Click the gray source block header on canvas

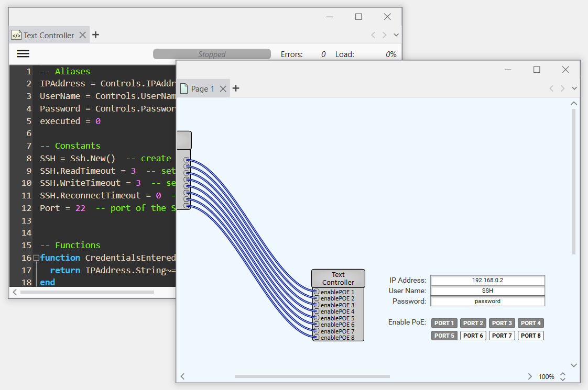184,140
